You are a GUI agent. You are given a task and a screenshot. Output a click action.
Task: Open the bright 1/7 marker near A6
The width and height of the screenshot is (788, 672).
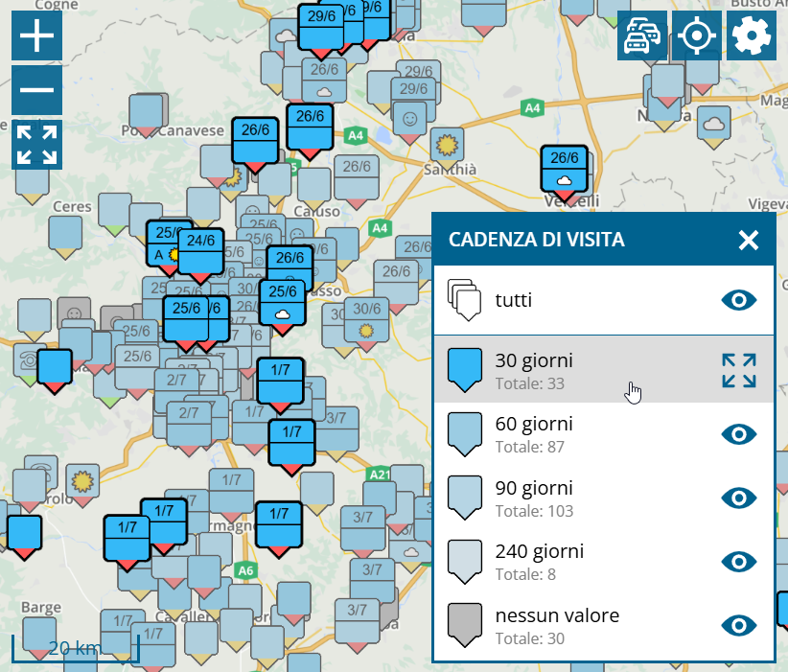(x=279, y=529)
